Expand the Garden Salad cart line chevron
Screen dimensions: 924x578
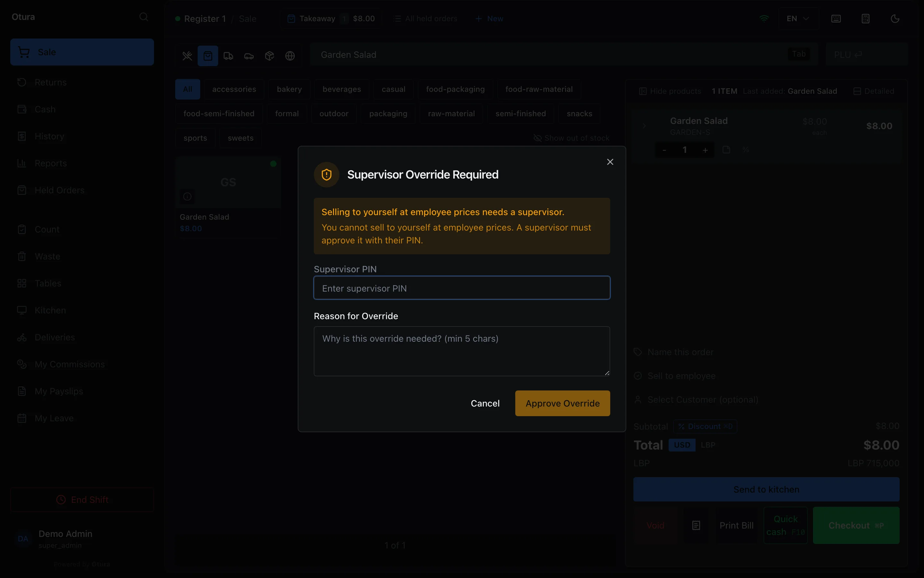click(644, 126)
